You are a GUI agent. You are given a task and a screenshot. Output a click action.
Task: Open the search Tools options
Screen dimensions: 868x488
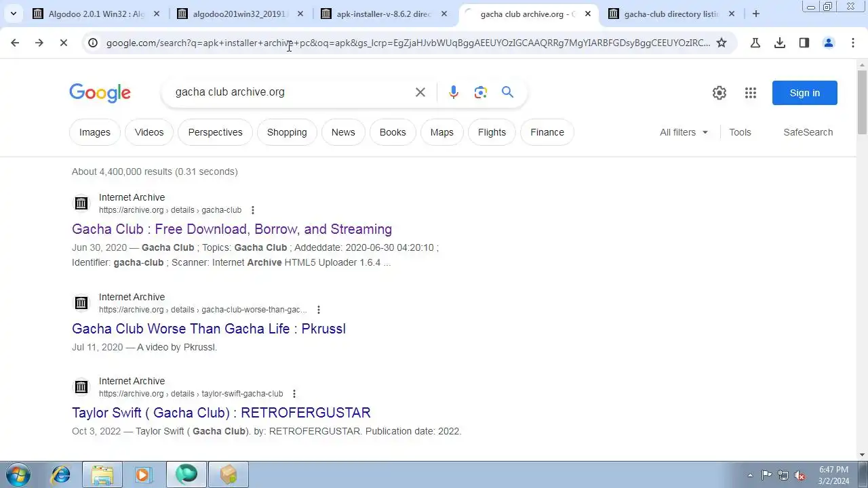[x=740, y=132]
